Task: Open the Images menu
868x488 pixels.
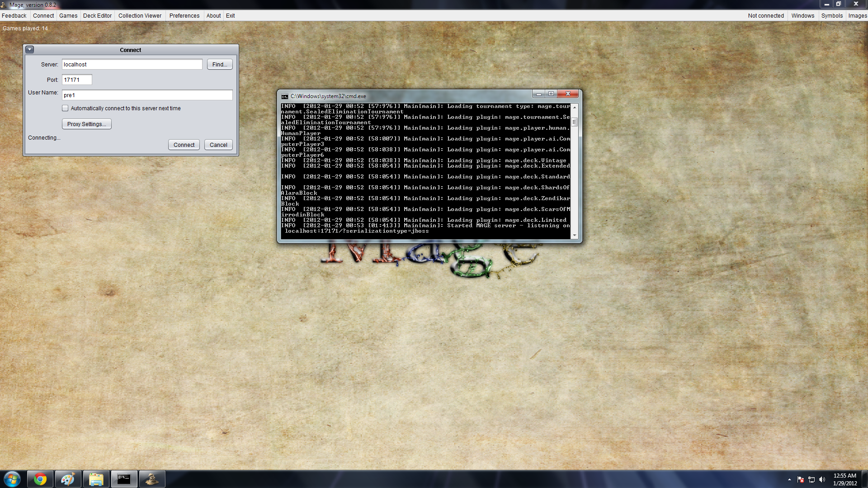Action: (858, 16)
